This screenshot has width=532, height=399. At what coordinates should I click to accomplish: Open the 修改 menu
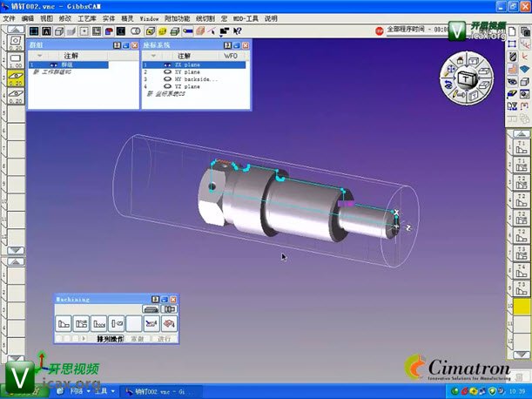tap(65, 18)
